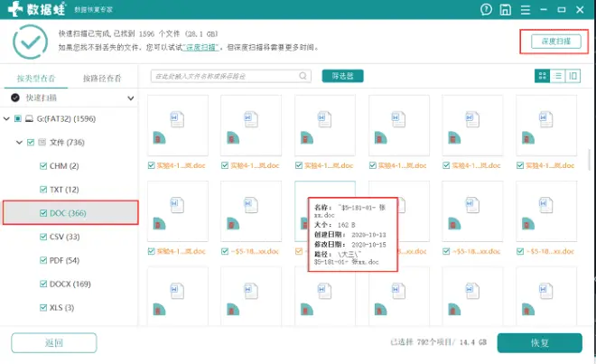Open the help question-mark icon
The image size is (596, 364).
486,10
